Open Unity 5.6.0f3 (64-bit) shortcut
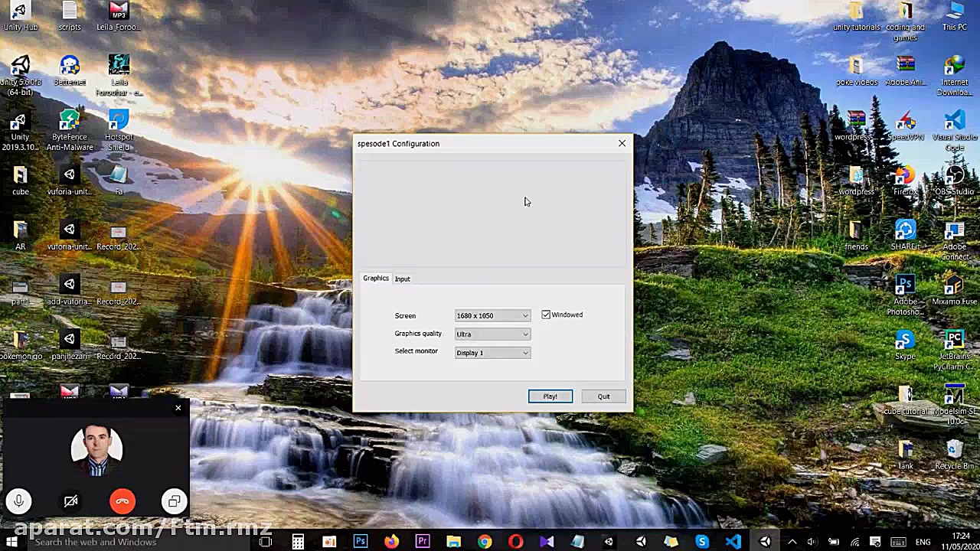The width and height of the screenshot is (980, 551). click(x=20, y=77)
